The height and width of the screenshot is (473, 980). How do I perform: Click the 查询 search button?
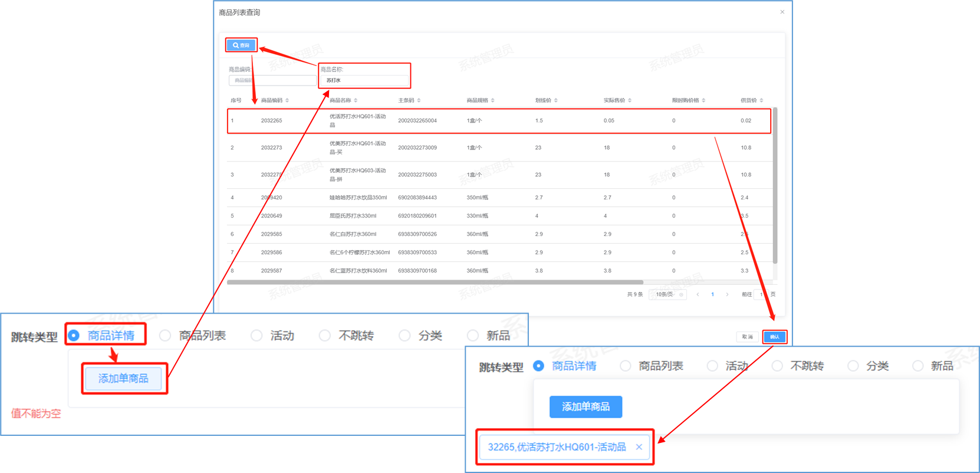tap(241, 45)
